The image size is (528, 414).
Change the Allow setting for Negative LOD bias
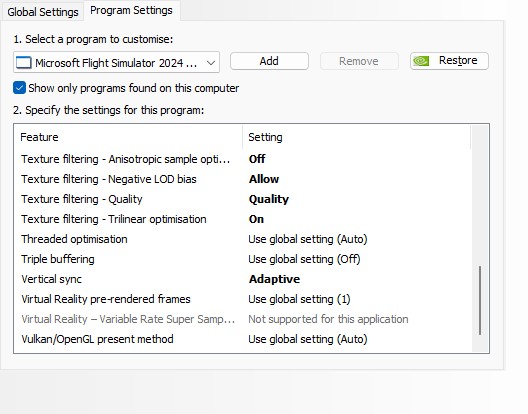264,179
